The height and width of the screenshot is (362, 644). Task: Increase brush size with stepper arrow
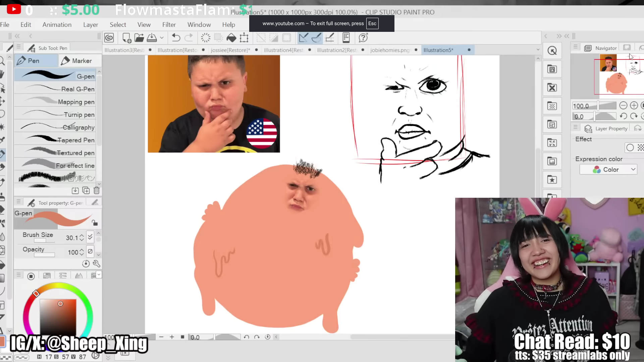[82, 235]
